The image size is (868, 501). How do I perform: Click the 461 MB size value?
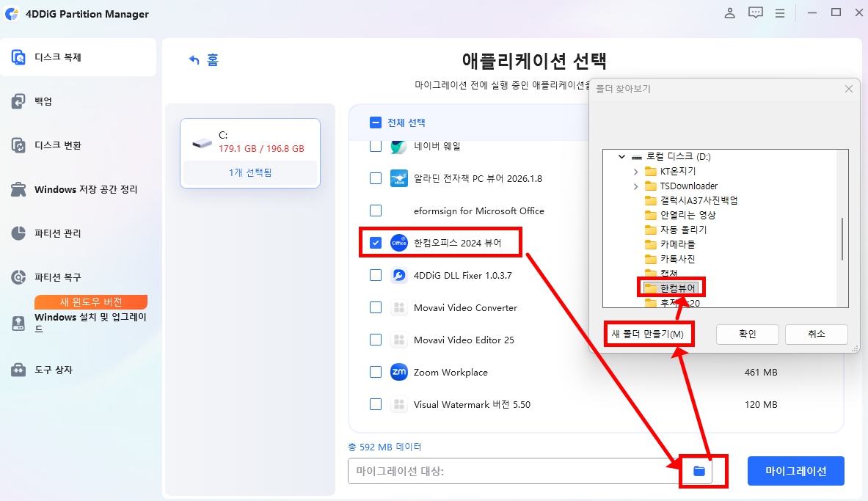761,373
